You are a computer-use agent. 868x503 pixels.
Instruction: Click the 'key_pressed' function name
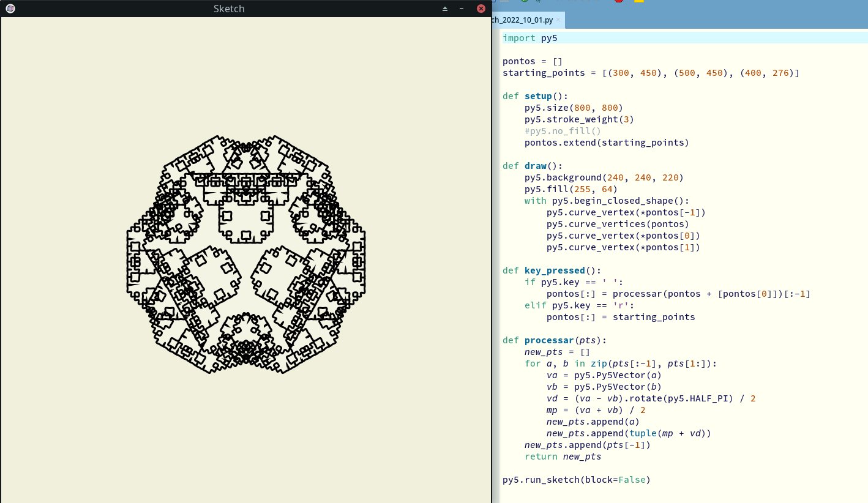click(x=555, y=270)
